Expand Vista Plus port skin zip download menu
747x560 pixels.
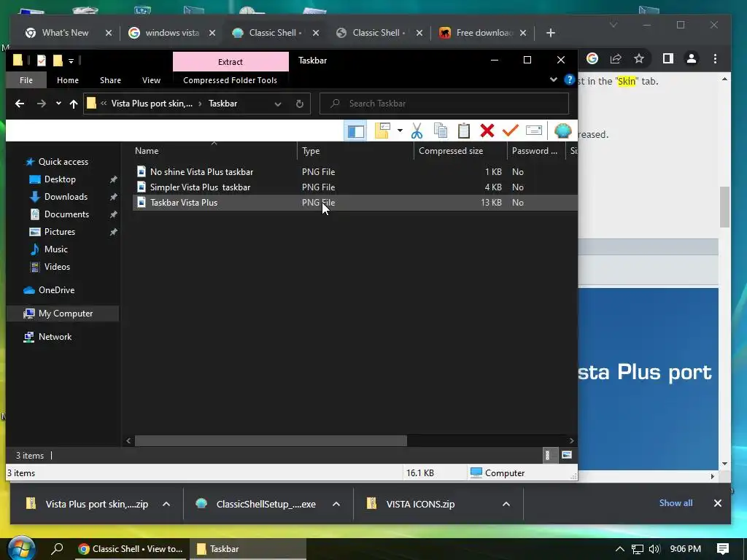pos(166,504)
